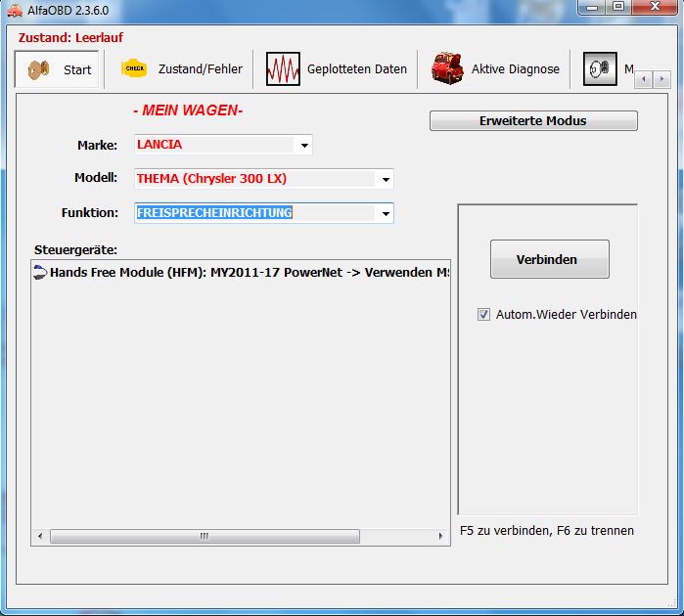Screen dimensions: 684x616
Task: Open the Marke dropdown showing LANCIA
Action: point(304,146)
